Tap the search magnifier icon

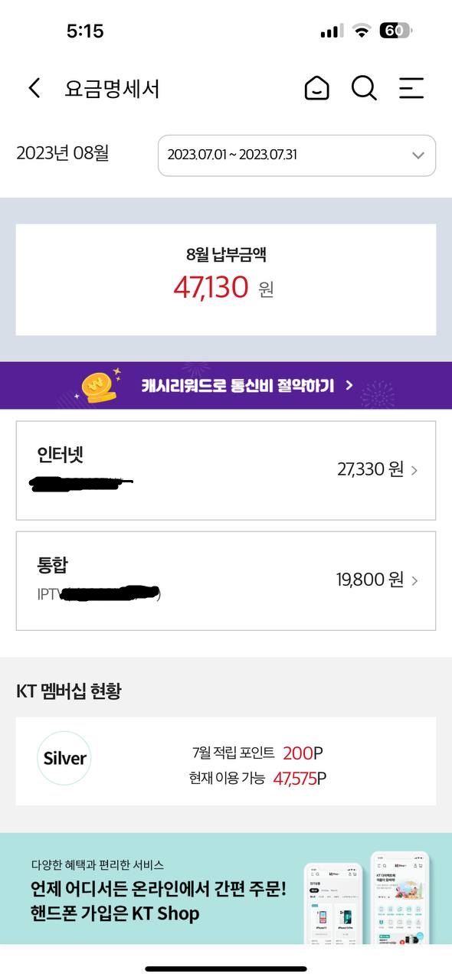click(365, 88)
